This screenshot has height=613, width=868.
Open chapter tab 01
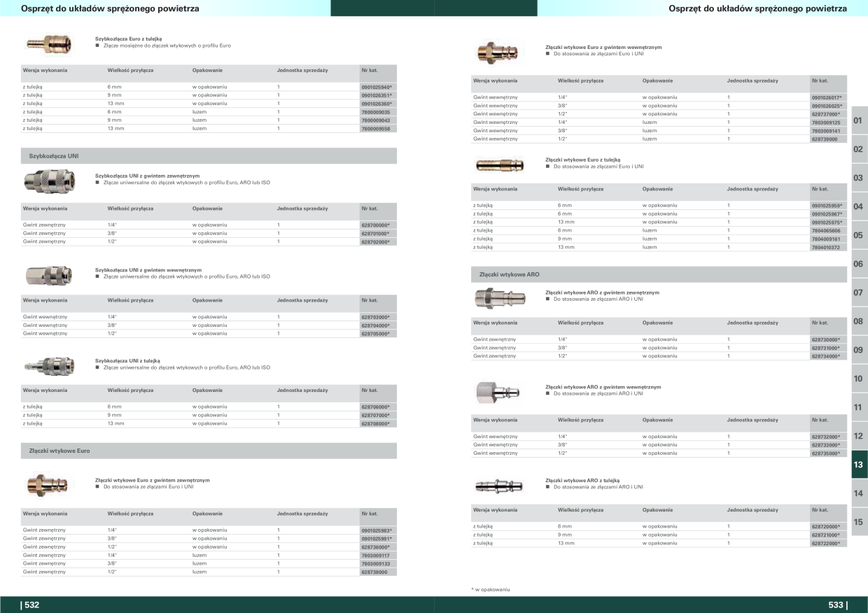860,120
